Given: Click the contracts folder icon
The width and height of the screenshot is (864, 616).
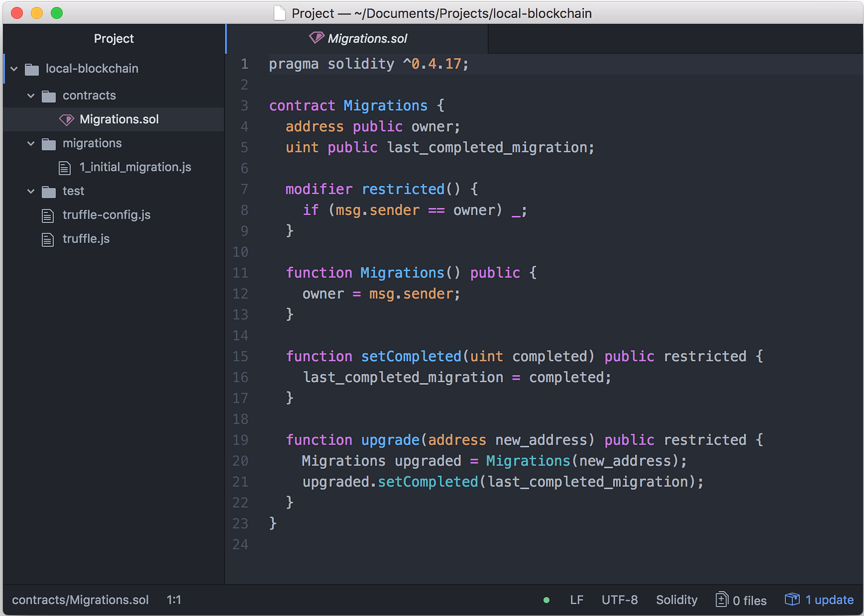Looking at the screenshot, I should [x=49, y=96].
